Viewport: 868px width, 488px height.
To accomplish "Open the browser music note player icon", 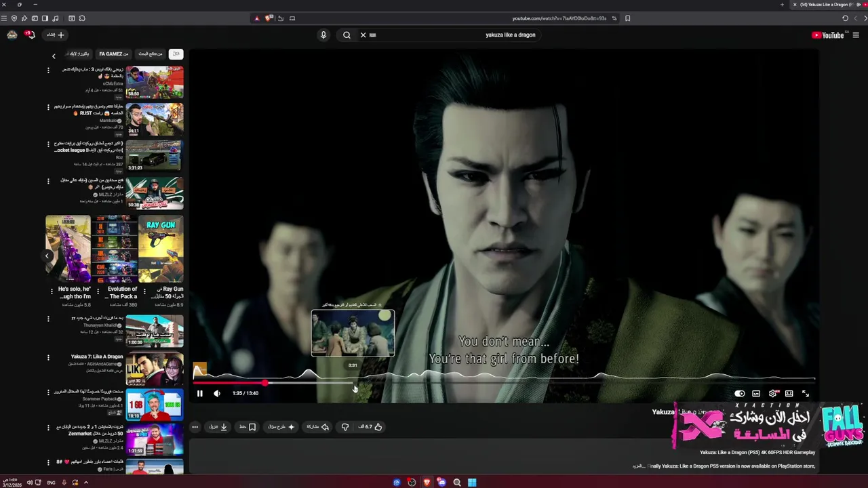I will [55, 18].
